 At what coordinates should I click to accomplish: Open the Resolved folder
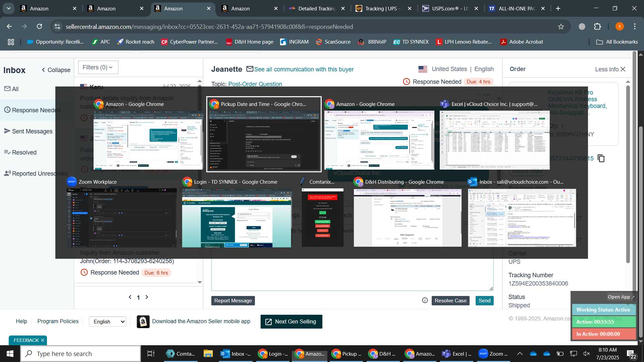pyautogui.click(x=20, y=152)
